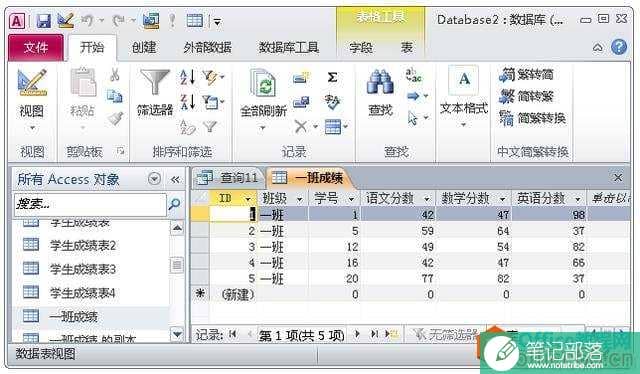
Task: Click the navigation pane search field
Action: (x=90, y=204)
